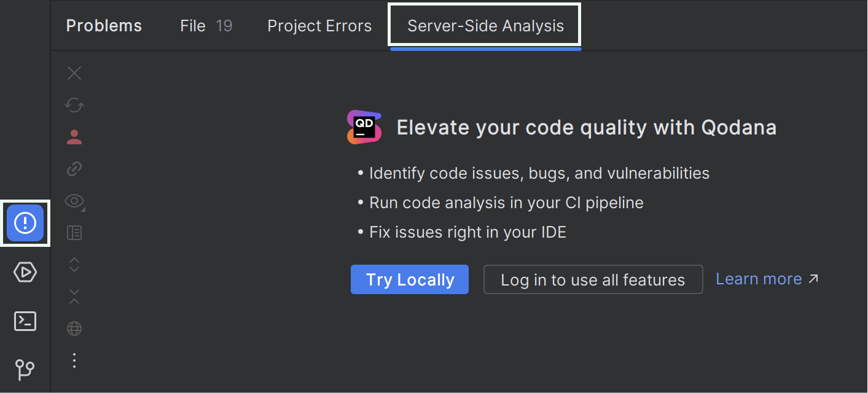Image resolution: width=868 pixels, height=393 pixels.
Task: Open the three-dot more options menu
Action: point(74,360)
